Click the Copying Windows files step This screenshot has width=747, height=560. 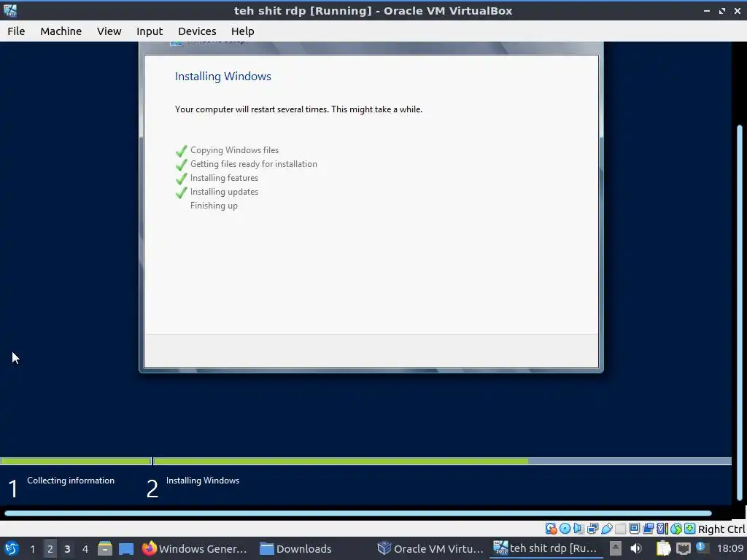[234, 150]
